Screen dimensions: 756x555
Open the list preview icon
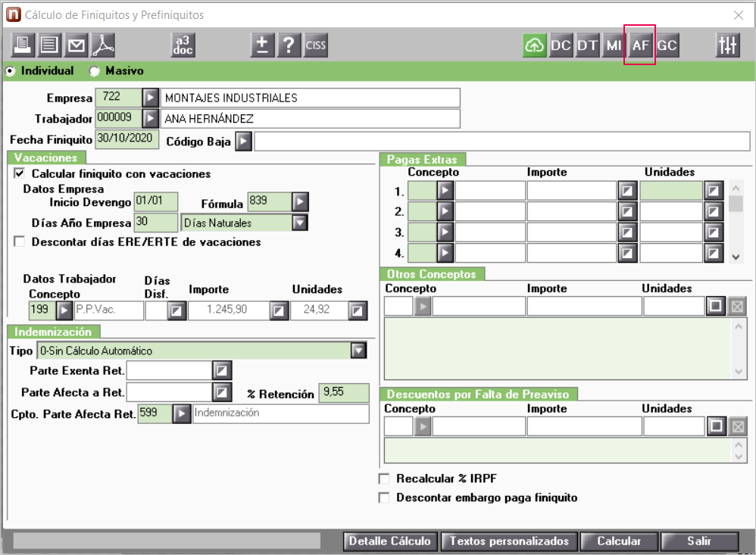click(48, 45)
